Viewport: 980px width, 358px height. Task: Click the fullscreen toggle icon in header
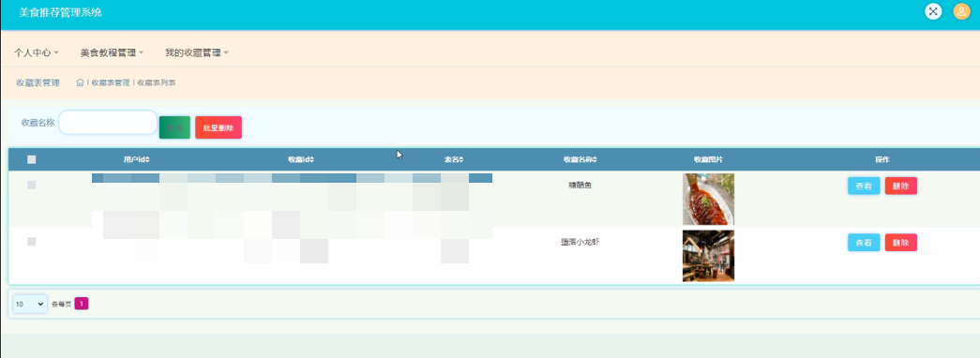tap(933, 11)
